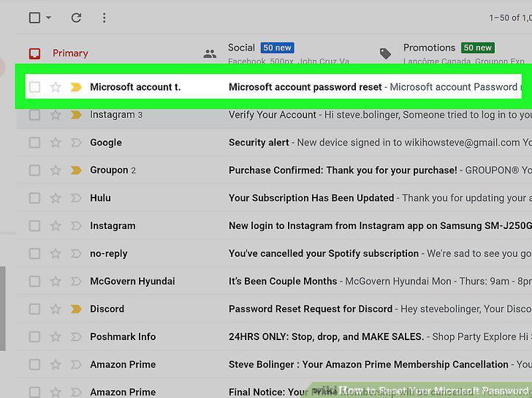532x398 pixels.
Task: Mark Amazon Prime Membership Cancellation email important
Action: pos(76,365)
